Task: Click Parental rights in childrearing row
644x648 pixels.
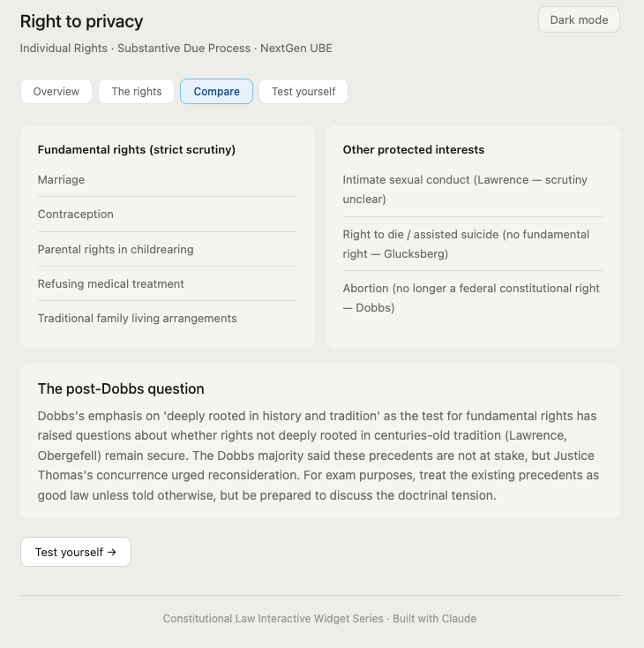Action: (116, 249)
